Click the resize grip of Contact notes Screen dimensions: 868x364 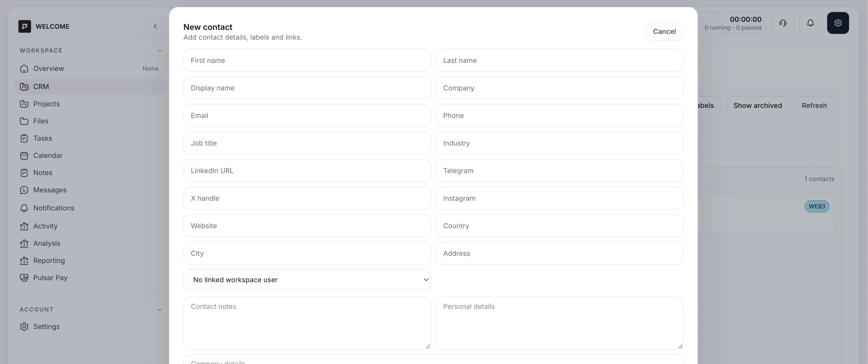point(428,346)
